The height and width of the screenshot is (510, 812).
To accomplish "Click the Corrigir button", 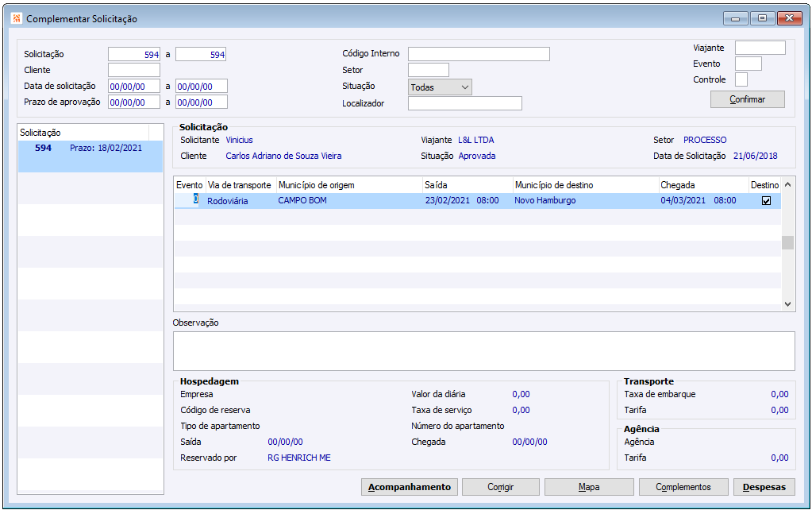I will pos(500,487).
